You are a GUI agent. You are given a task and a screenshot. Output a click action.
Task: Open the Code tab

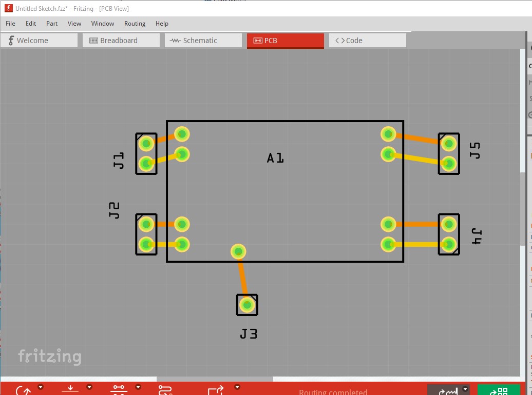click(x=367, y=41)
